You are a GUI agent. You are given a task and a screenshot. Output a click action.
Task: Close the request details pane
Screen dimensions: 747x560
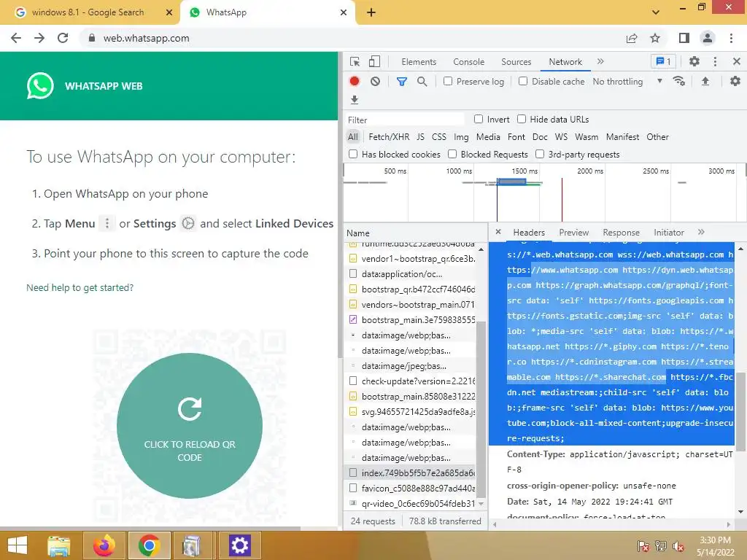(498, 232)
